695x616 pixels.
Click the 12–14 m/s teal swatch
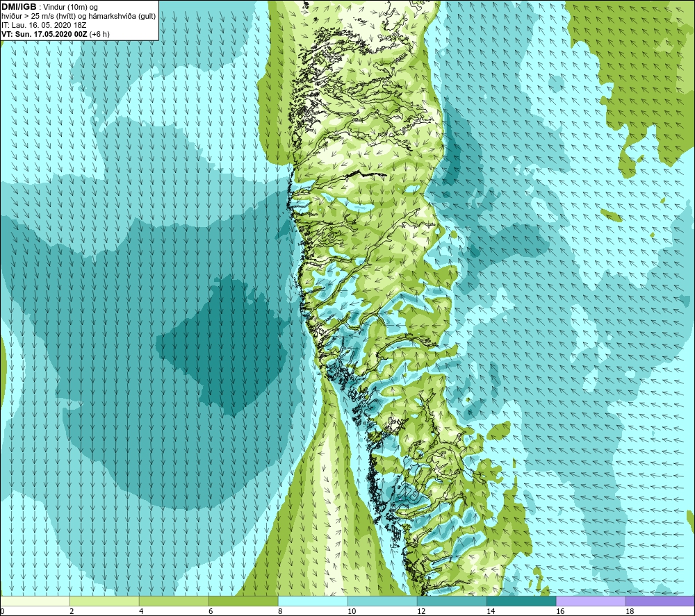click(452, 601)
